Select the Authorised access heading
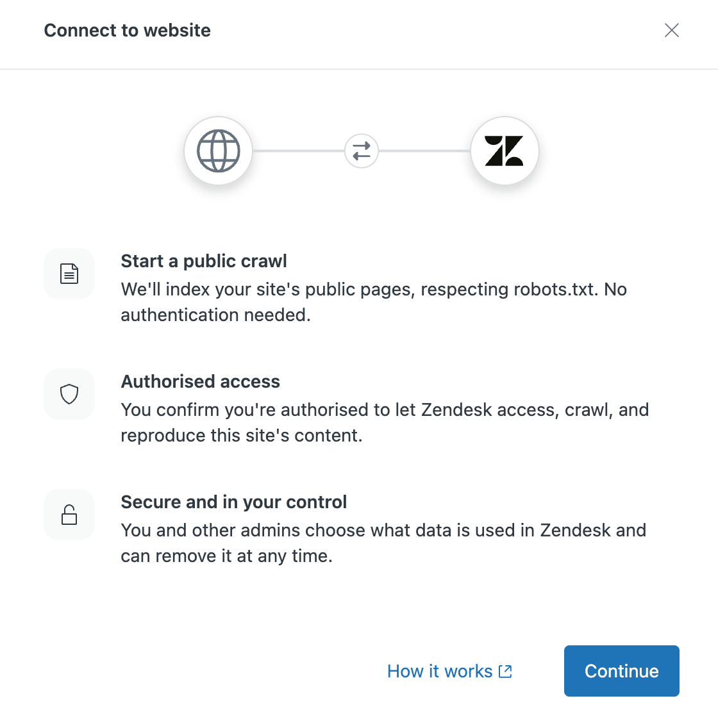This screenshot has width=718, height=728. click(x=200, y=382)
